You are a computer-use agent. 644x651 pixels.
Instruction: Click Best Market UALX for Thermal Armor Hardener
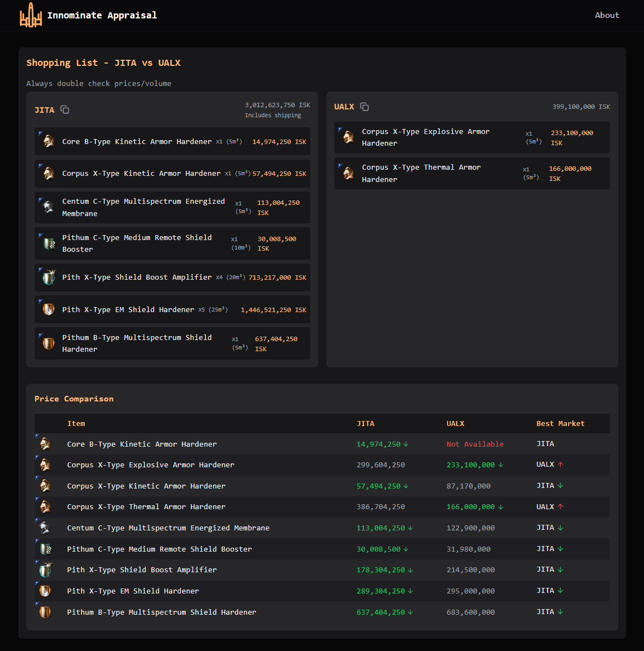(545, 506)
